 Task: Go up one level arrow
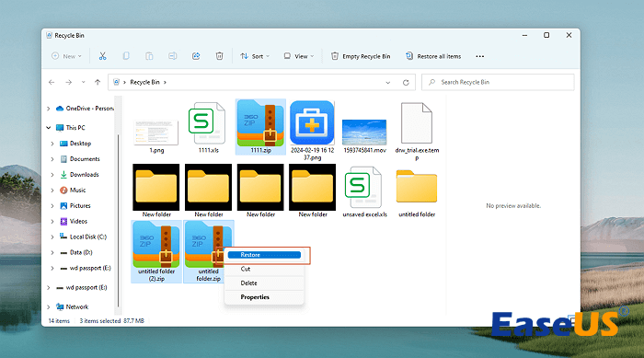98,82
